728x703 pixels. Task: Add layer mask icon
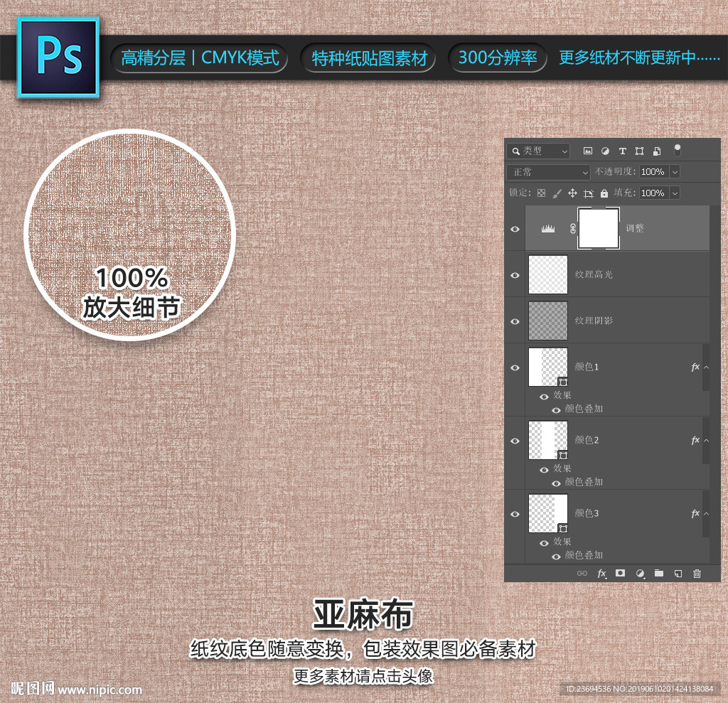coord(620,573)
